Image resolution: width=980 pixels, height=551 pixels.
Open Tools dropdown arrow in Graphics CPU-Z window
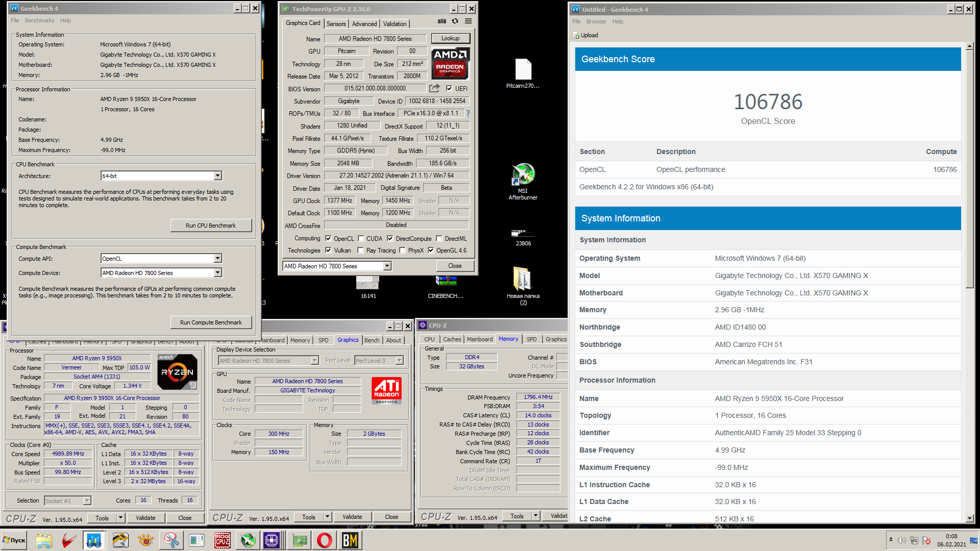pyautogui.click(x=327, y=517)
